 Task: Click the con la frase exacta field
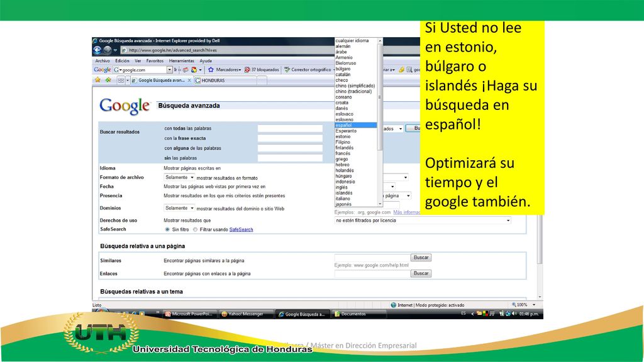click(290, 138)
